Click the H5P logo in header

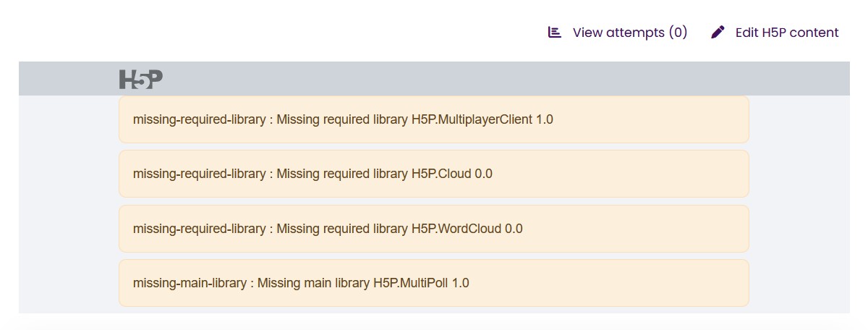point(141,79)
